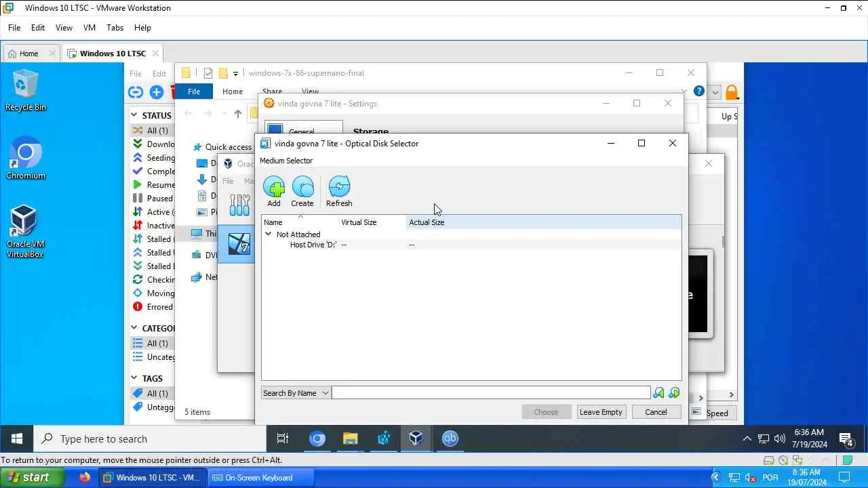
Task: Open the Explorer quick toolbar dropdown arrow
Action: tap(235, 73)
